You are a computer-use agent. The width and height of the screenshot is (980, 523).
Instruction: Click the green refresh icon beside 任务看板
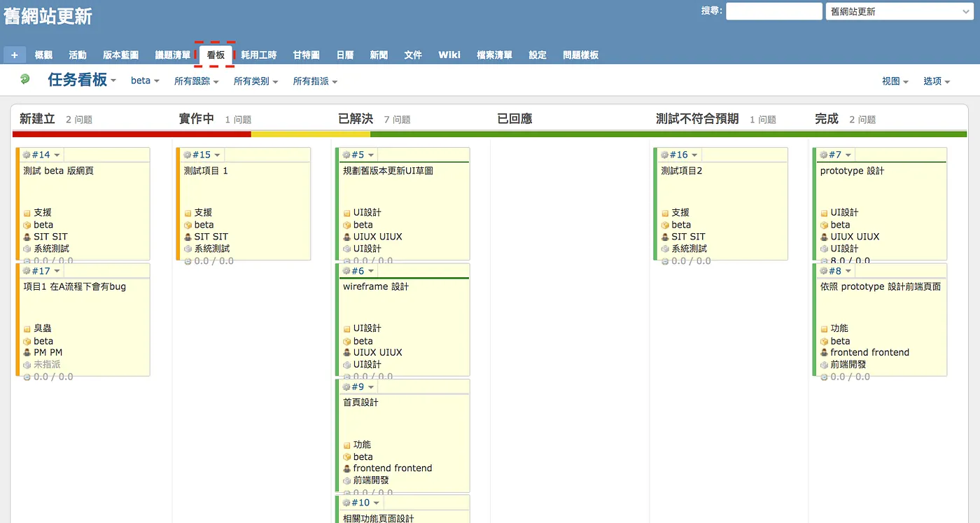tap(25, 80)
